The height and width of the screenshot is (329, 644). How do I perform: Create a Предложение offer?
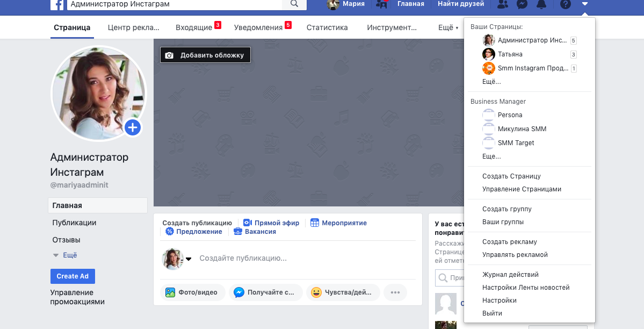click(194, 232)
